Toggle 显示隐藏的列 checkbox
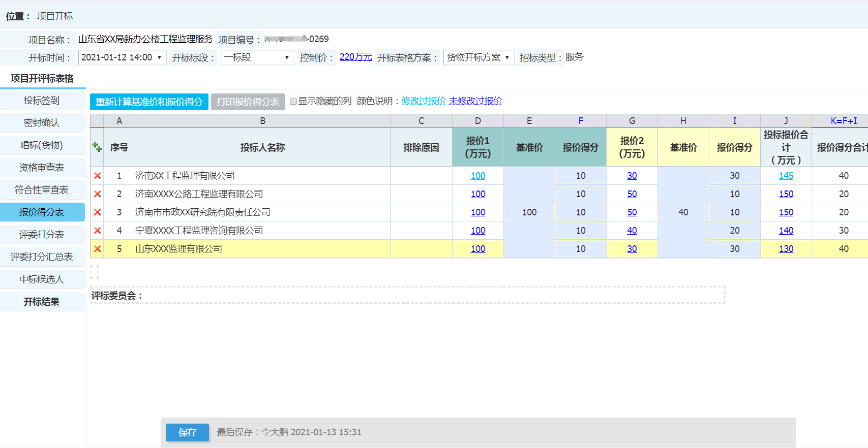The height and width of the screenshot is (448, 868). tap(293, 101)
